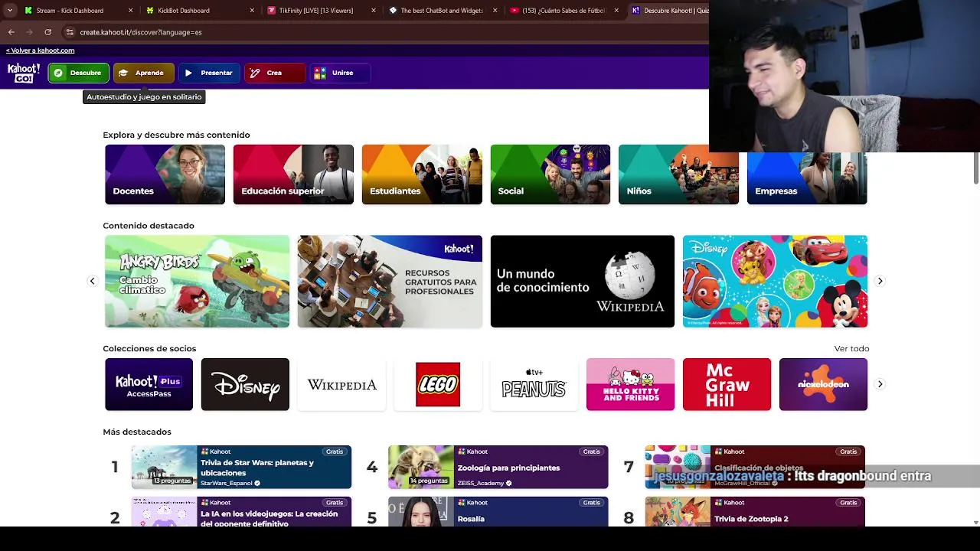Open Wikipedia Un mundo de conocimiento banner
The height and width of the screenshot is (551, 980).
click(x=583, y=281)
